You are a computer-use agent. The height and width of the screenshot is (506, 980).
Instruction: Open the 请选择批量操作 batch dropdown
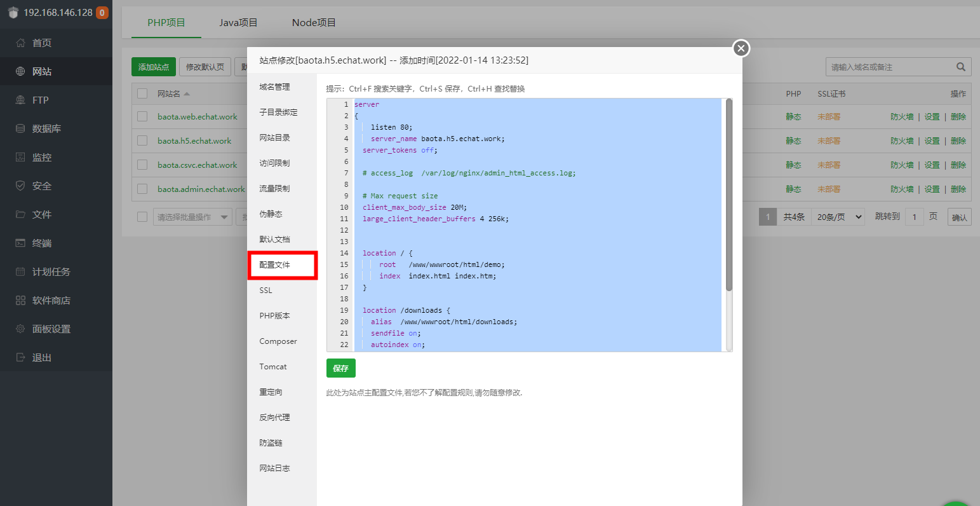(x=192, y=217)
